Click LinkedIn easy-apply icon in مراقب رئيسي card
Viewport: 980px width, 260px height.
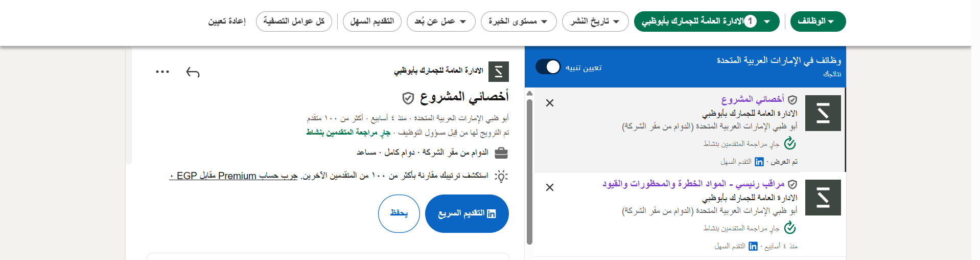click(x=753, y=246)
